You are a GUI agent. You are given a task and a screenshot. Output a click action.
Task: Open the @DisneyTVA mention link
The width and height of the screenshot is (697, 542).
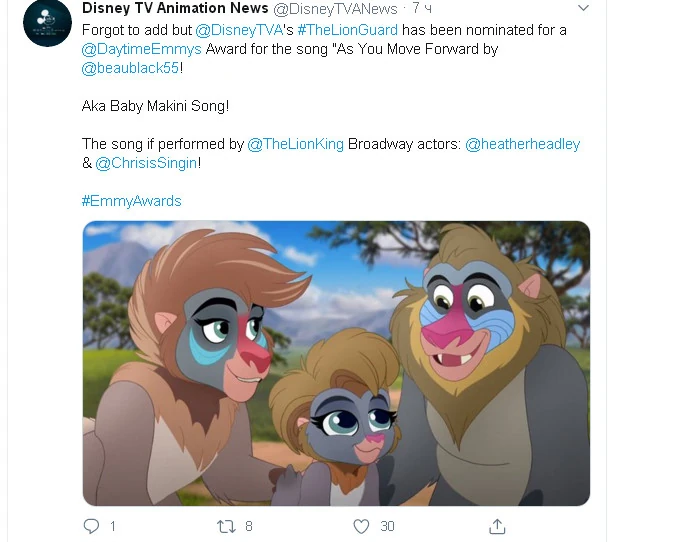point(239,30)
